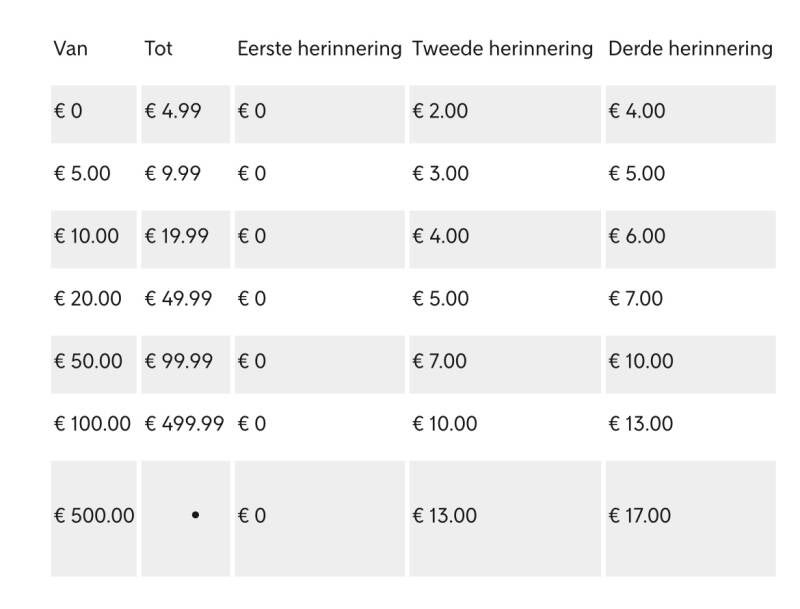Image resolution: width=800 pixels, height=609 pixels.
Task: Click the 'Van' column header
Action: tap(70, 48)
